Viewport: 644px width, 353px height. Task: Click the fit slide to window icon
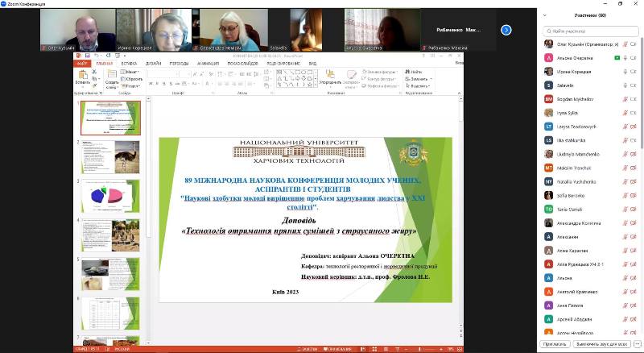coord(459,349)
